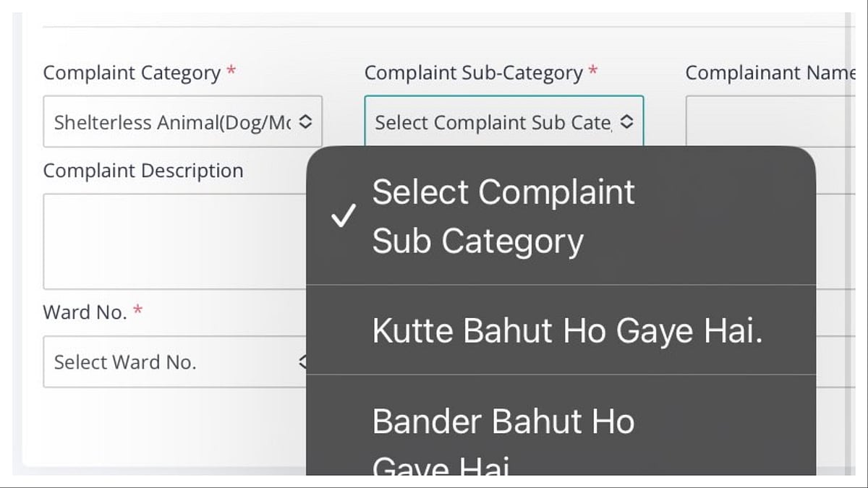Screen dimensions: 868x488
Task: Open the Ward No. dropdown
Action: (174, 361)
